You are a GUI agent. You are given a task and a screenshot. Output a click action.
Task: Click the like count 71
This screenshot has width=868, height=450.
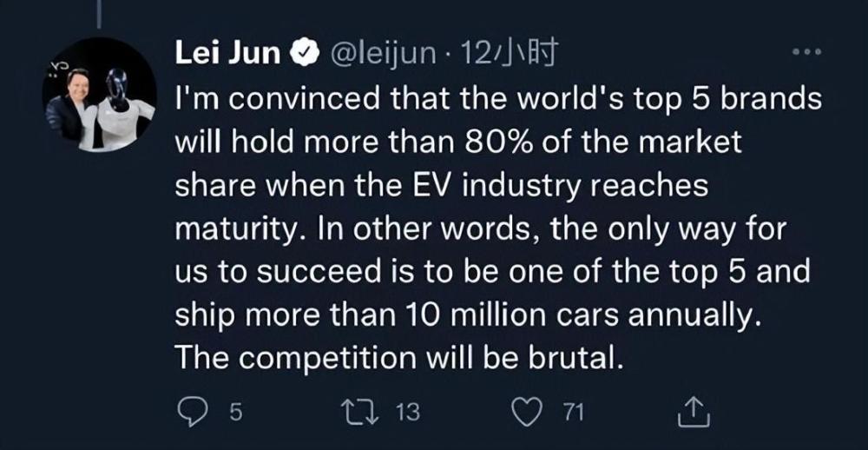point(570,413)
